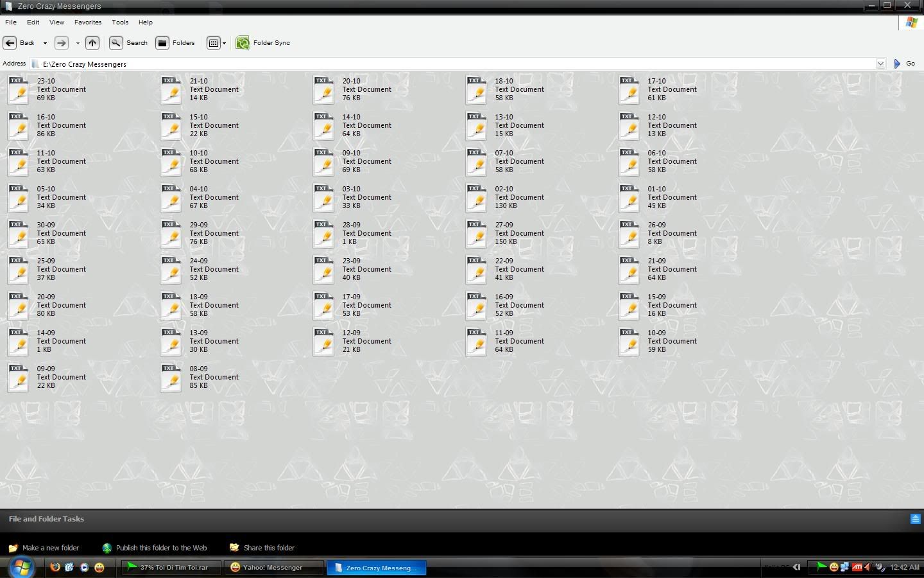Select the 02-10 text file icon
The width and height of the screenshot is (924, 578).
pos(476,198)
